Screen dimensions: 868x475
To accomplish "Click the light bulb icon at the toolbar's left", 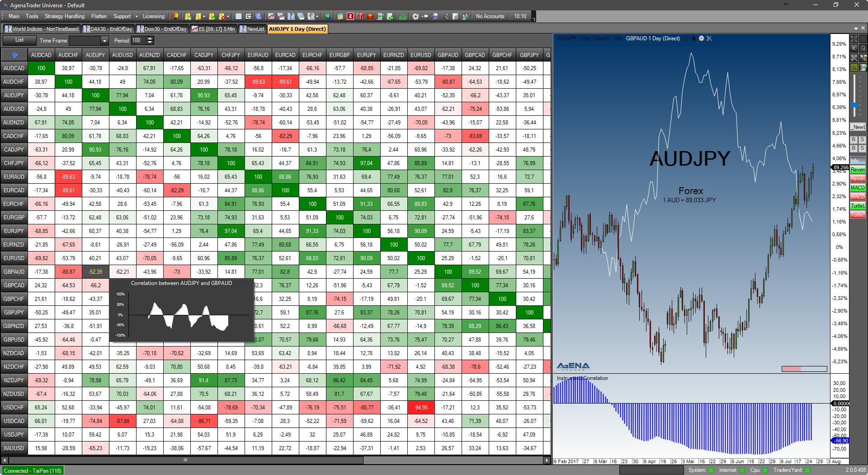I will tap(175, 16).
